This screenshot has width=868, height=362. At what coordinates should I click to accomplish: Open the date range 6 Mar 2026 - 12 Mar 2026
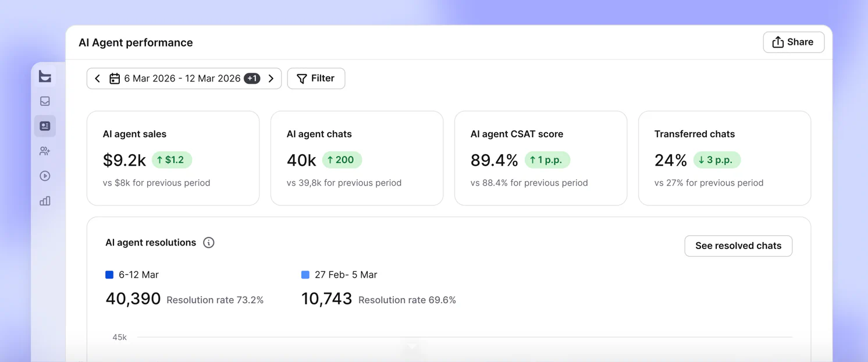[x=184, y=79]
